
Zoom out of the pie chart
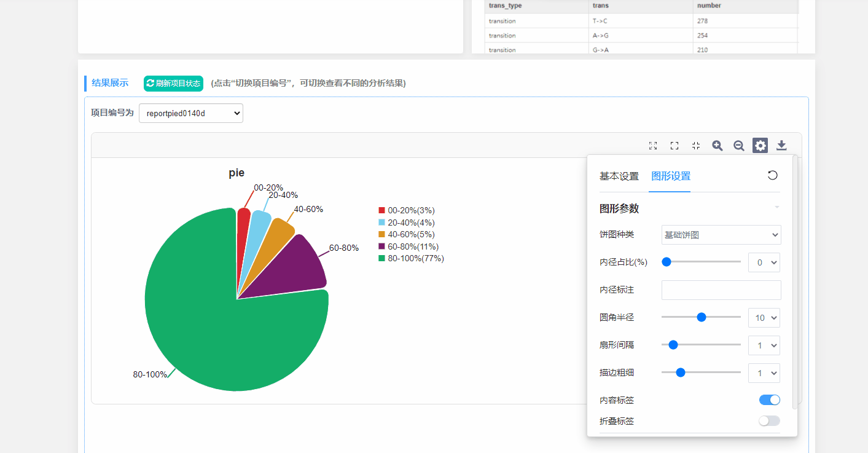(x=739, y=146)
